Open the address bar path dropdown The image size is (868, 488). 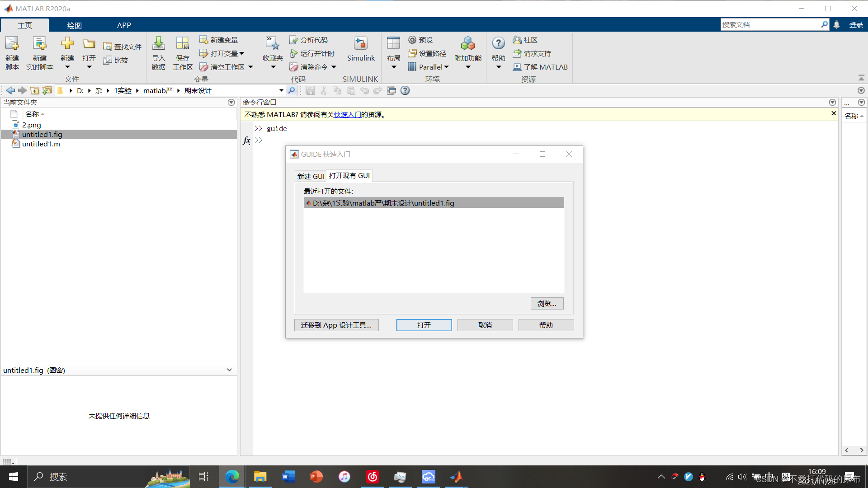pyautogui.click(x=281, y=90)
